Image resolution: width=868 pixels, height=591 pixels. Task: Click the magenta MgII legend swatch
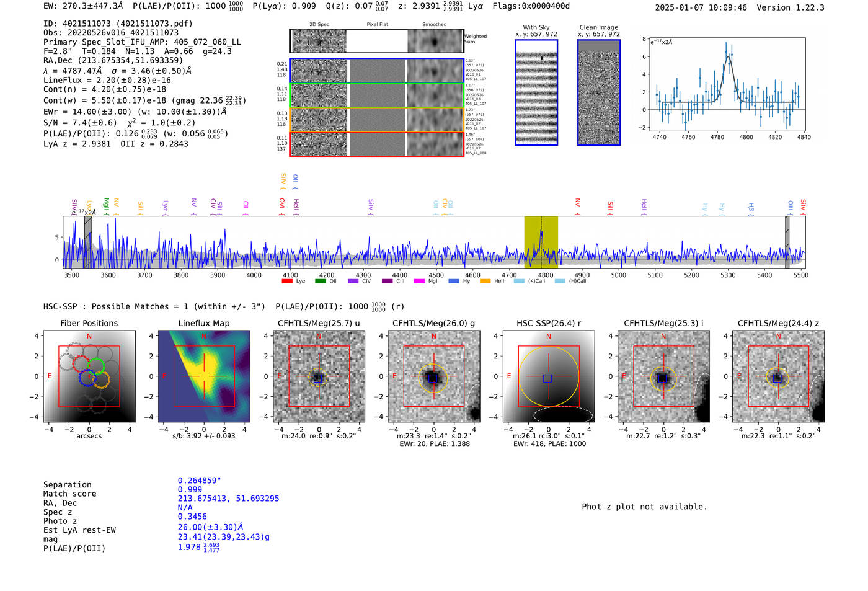tap(420, 281)
